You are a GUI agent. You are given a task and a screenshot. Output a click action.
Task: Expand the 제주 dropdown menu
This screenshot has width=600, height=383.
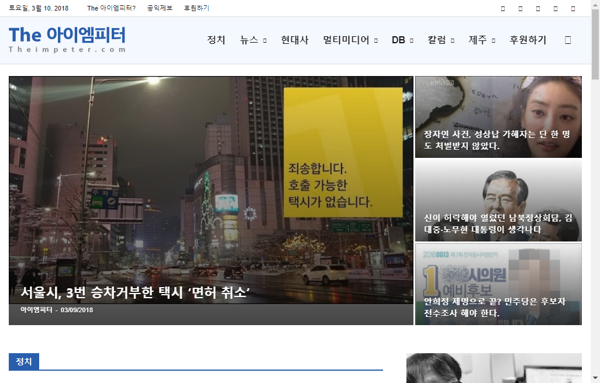tap(482, 40)
